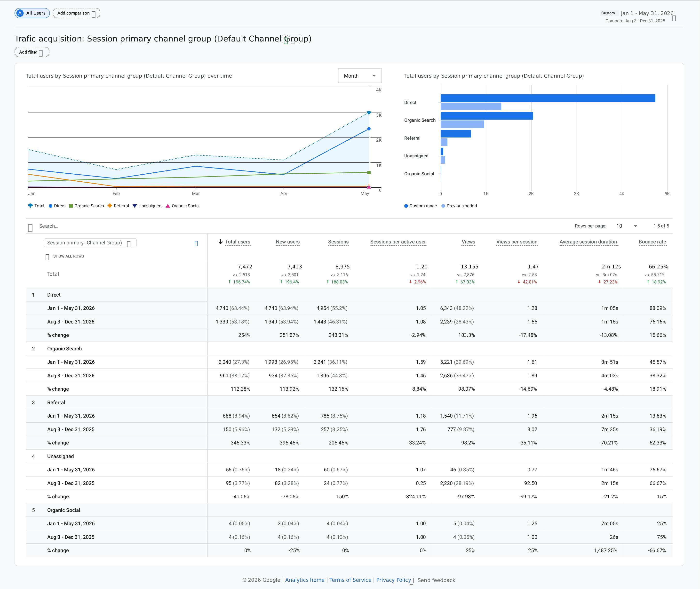The height and width of the screenshot is (589, 700).
Task: Sort by the Bounce rate column header
Action: pyautogui.click(x=652, y=242)
